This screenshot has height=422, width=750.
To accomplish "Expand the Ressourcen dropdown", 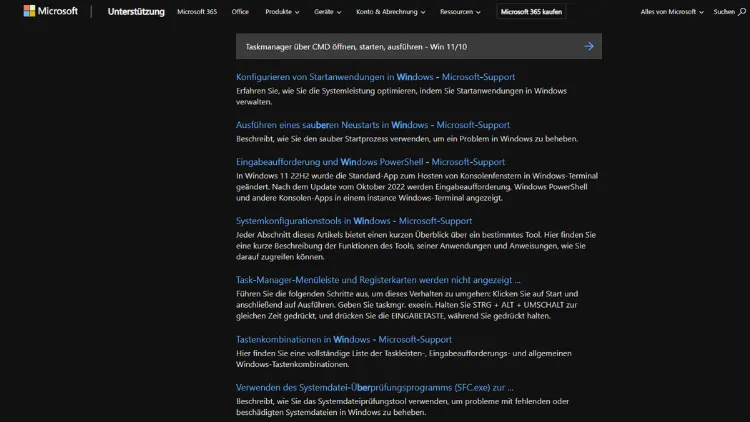I will click(460, 11).
